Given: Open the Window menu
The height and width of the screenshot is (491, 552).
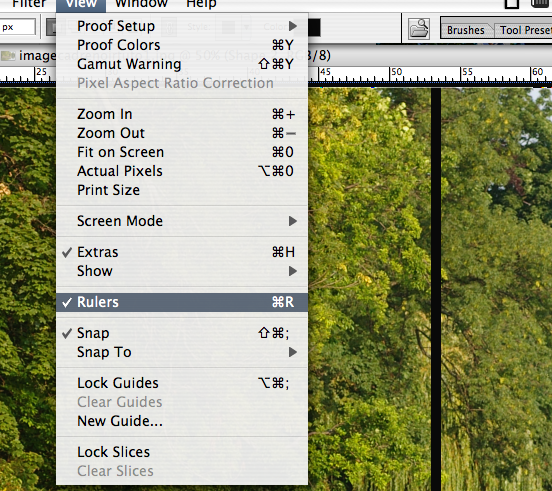Looking at the screenshot, I should point(142,4).
